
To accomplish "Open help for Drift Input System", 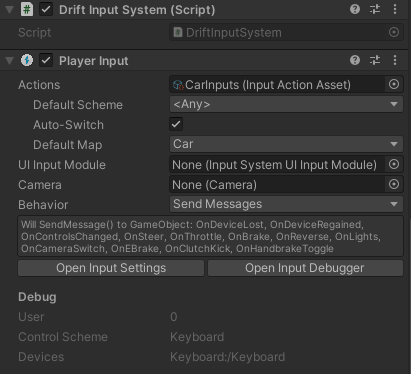I will (355, 9).
